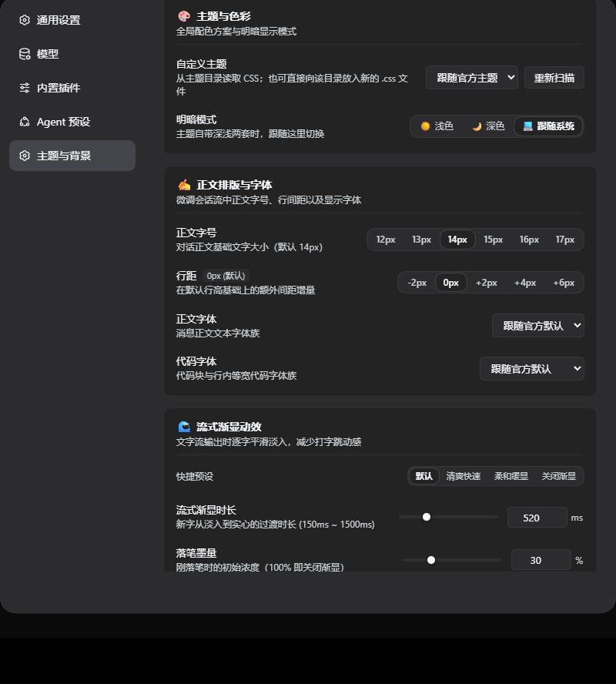Viewport: 616px width, 684px height.
Task: Click the gear icon beside 主题与背景
Action: [x=25, y=156]
